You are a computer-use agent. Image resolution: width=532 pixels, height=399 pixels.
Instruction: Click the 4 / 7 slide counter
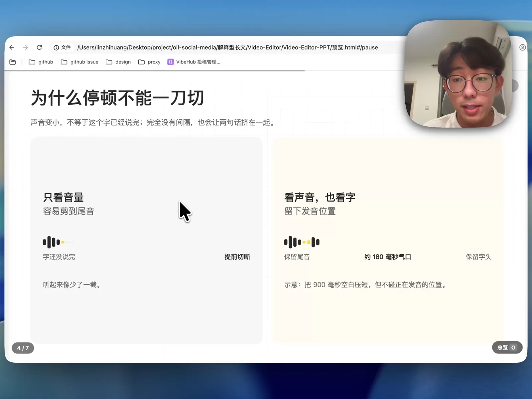coord(23,348)
